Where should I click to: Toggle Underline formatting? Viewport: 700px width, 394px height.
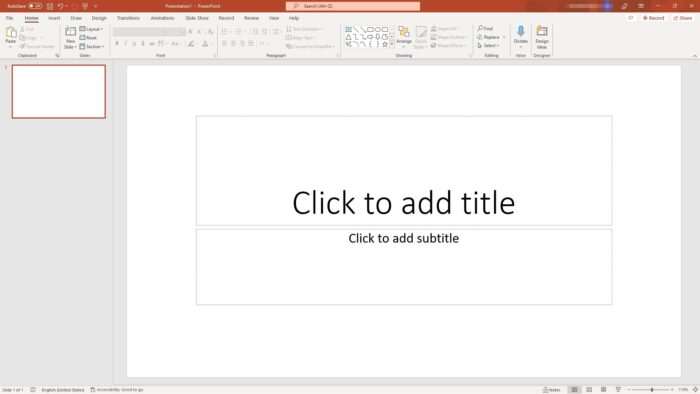[134, 44]
